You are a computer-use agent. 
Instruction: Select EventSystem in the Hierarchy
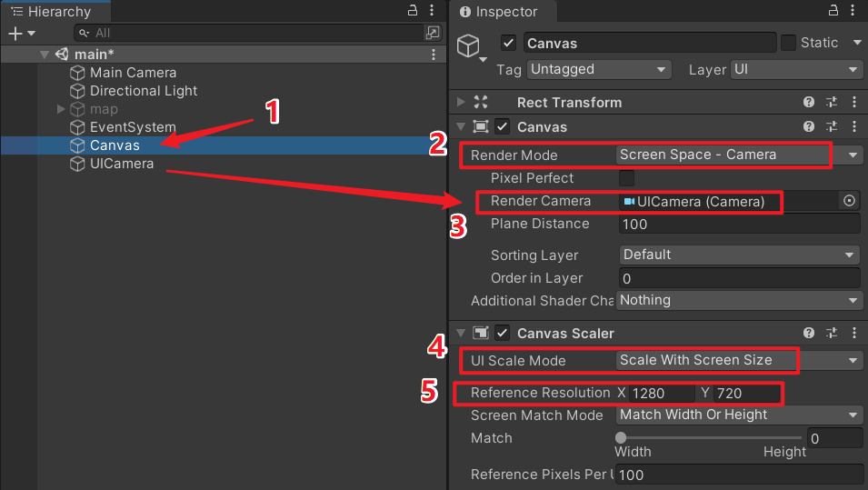pyautogui.click(x=133, y=127)
